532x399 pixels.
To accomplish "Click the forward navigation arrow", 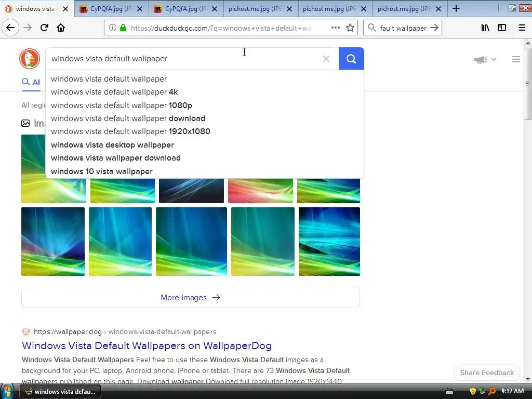I will pos(28,28).
